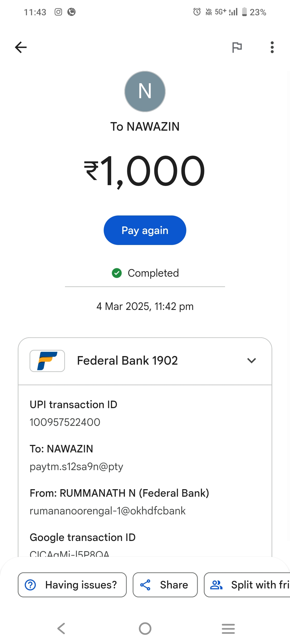Open the three-dot overflow menu
290x644 pixels.
(x=272, y=47)
